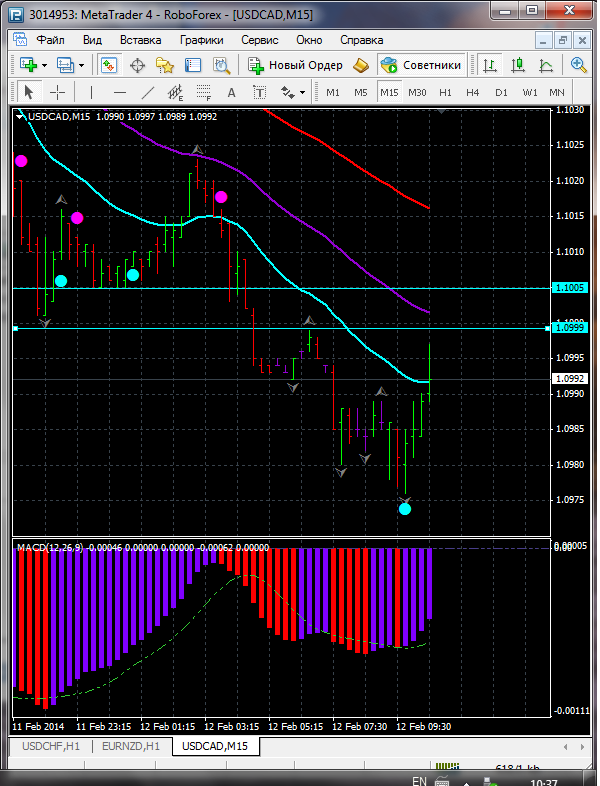The image size is (600, 786).
Task: Collapse the USDCAD,M15 chart title triangle
Action: [x=20, y=117]
